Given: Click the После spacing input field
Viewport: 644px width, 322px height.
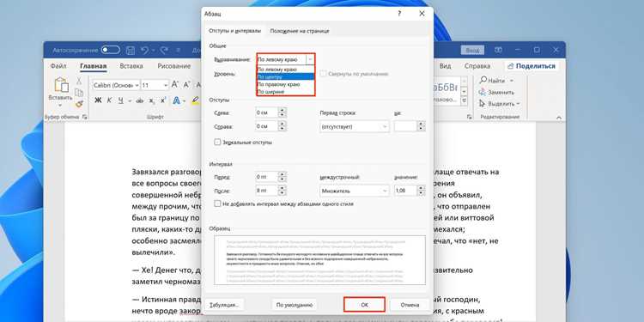Looking at the screenshot, I should point(266,191).
